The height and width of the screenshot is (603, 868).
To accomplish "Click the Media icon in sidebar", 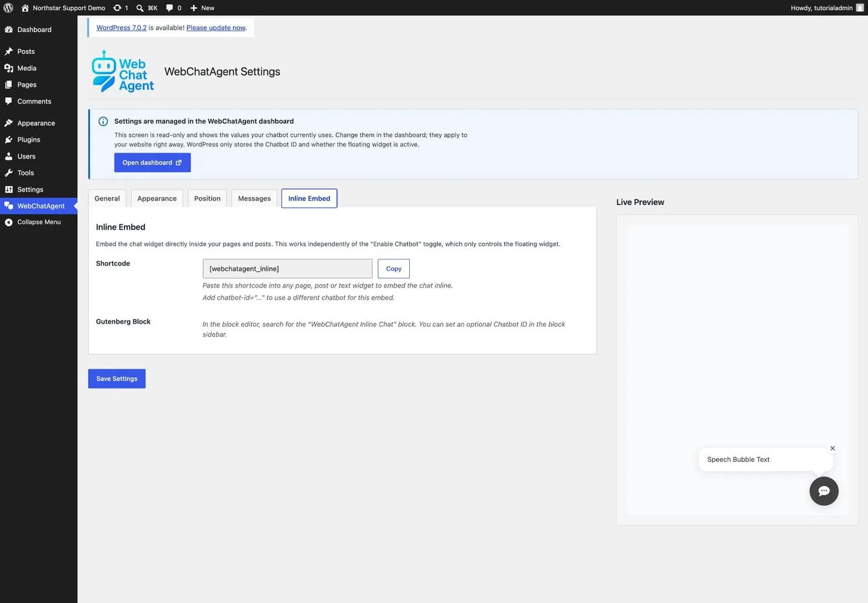I will [x=8, y=68].
